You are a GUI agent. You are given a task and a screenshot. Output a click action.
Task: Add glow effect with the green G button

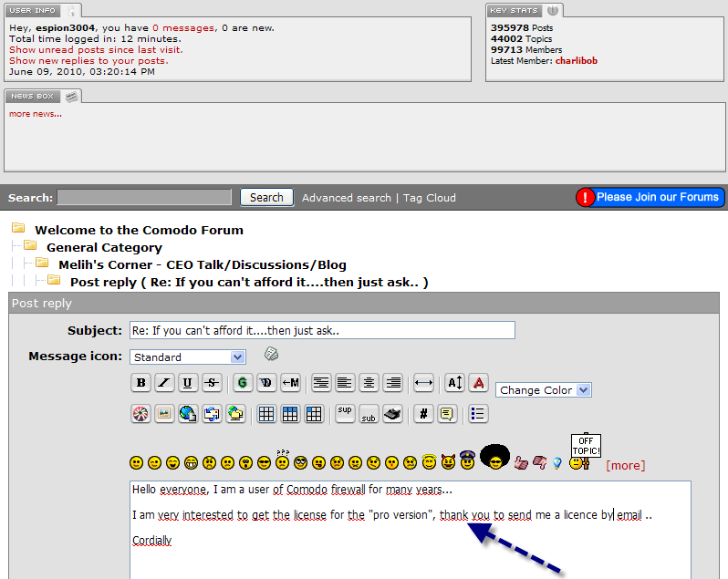pos(243,383)
